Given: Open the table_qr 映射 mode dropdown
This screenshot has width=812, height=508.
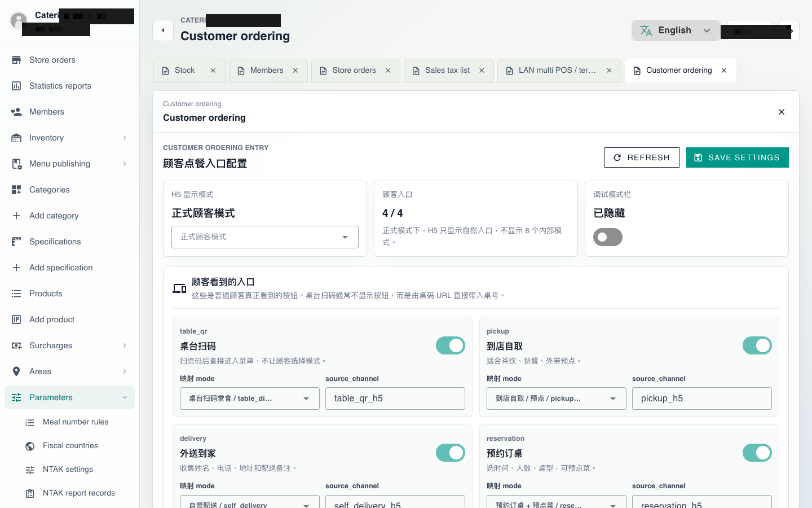Looking at the screenshot, I should point(250,398).
